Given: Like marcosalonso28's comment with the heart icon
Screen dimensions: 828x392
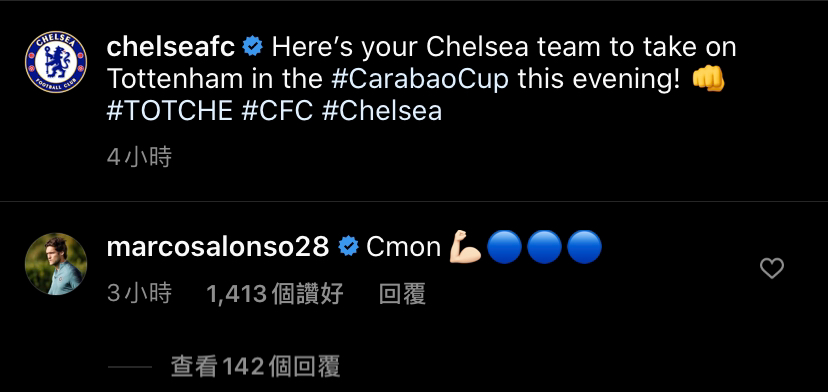Looking at the screenshot, I should coord(771,268).
